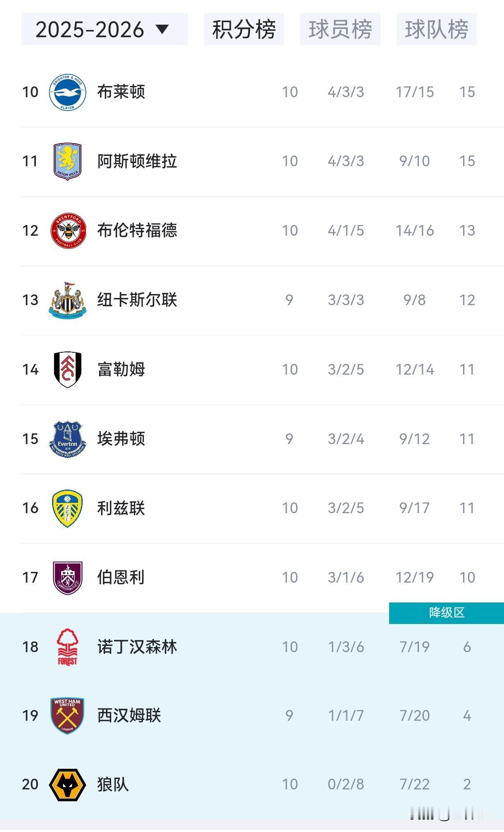This screenshot has width=504, height=832.
Task: Select the 狼队 team name
Action: (x=113, y=784)
